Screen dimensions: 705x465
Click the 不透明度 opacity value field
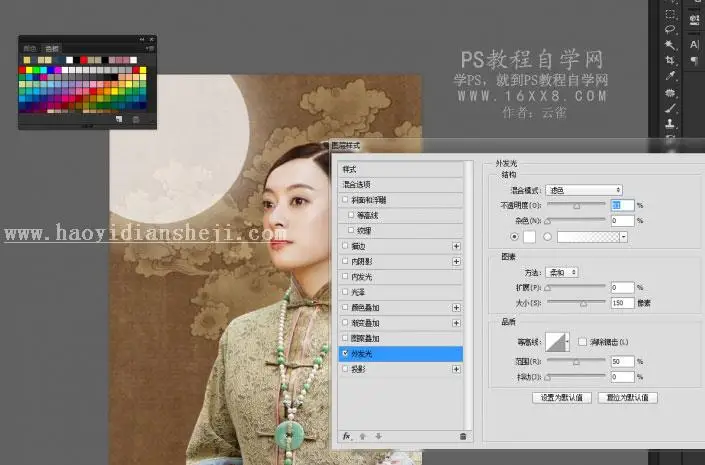pyautogui.click(x=622, y=205)
